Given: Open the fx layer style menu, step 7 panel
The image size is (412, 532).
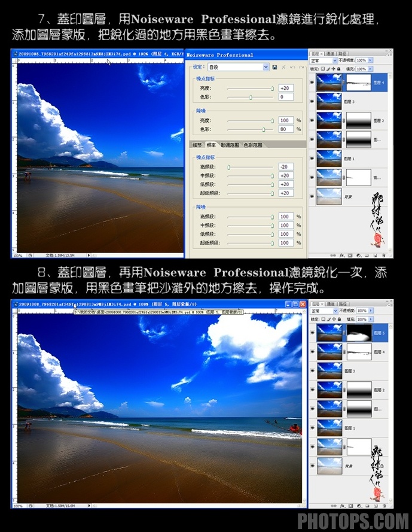Looking at the screenshot, I should click(x=342, y=255).
